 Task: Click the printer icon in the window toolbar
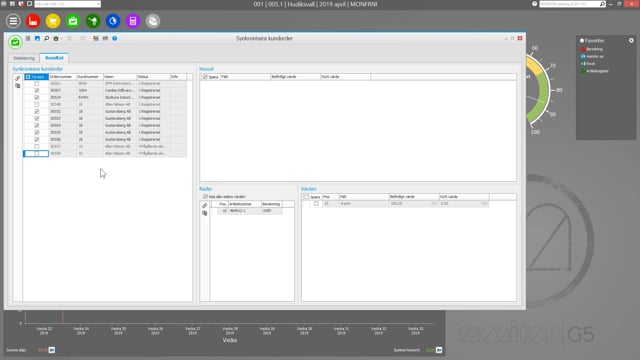(x=56, y=38)
